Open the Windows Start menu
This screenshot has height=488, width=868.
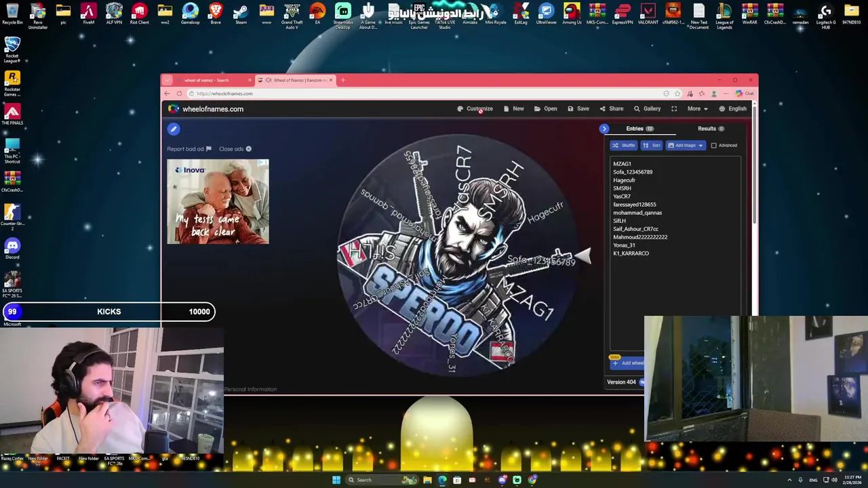pyautogui.click(x=336, y=480)
